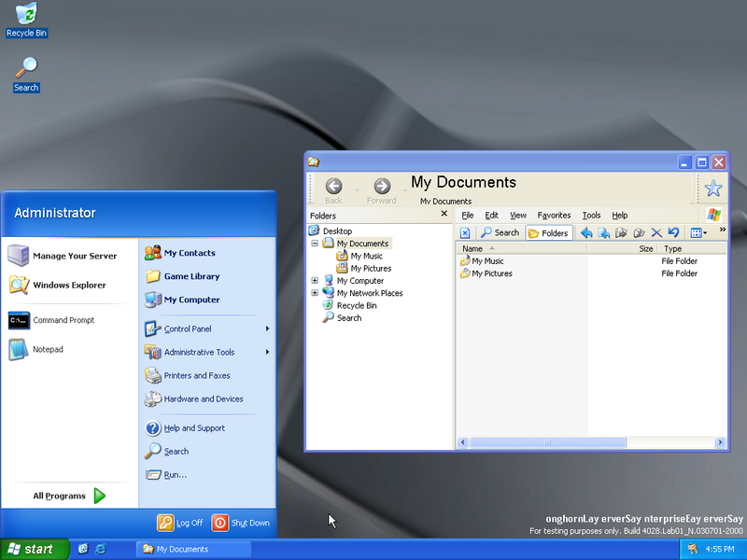This screenshot has height=560, width=747.
Task: Open the My Pictures folder in file list
Action: click(491, 273)
